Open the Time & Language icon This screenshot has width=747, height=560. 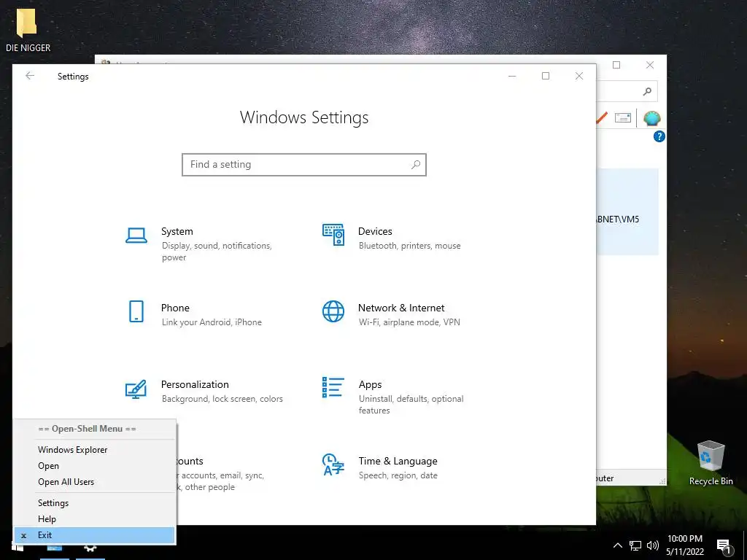pyautogui.click(x=333, y=464)
